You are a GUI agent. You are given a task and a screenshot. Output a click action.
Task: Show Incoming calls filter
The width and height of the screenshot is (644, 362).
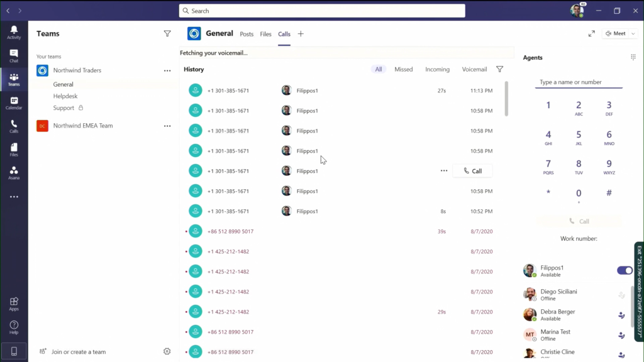coord(438,69)
